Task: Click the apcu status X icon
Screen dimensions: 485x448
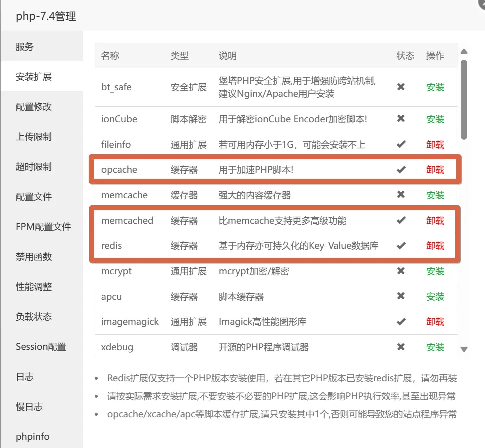Action: pos(401,296)
